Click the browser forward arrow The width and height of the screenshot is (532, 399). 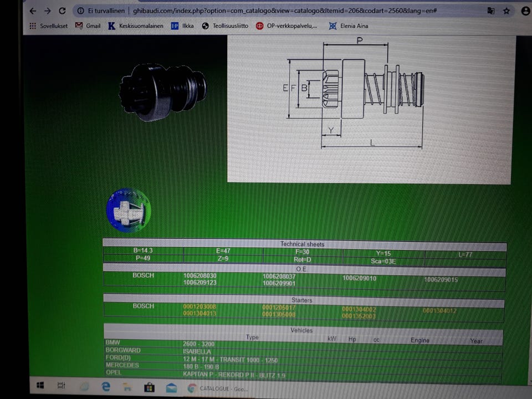click(x=48, y=11)
